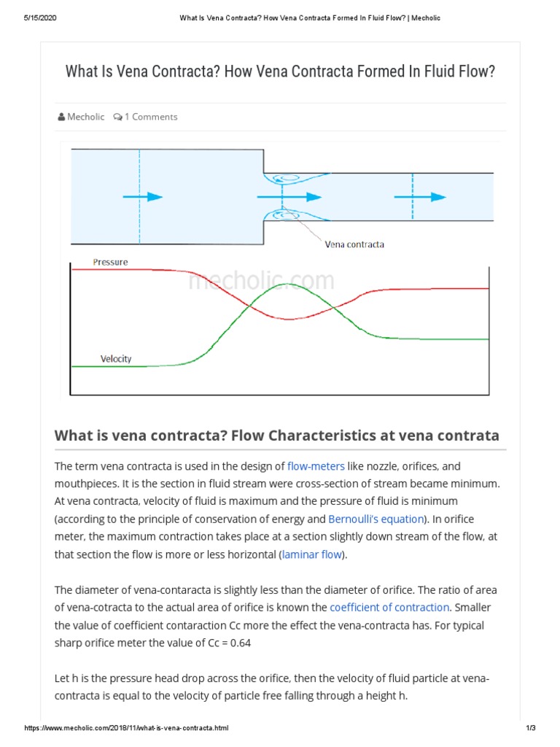Open the coefficient of contraction link
560x747 pixels.
389,608
